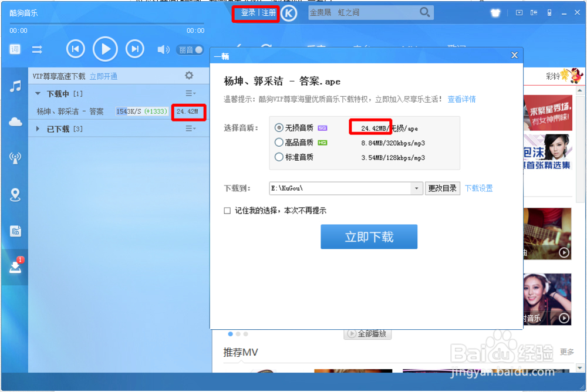Open the cloud music sidebar icon

[x=15, y=121]
